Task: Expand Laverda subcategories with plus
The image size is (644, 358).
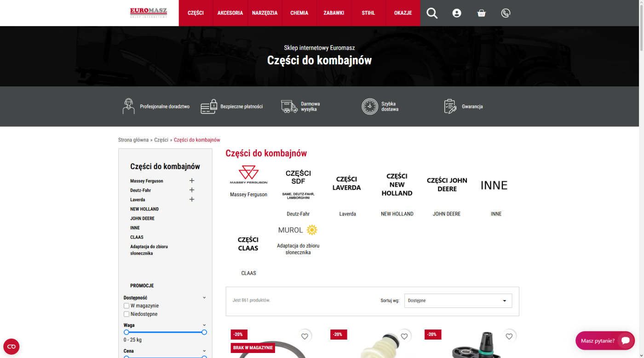Action: point(192,199)
